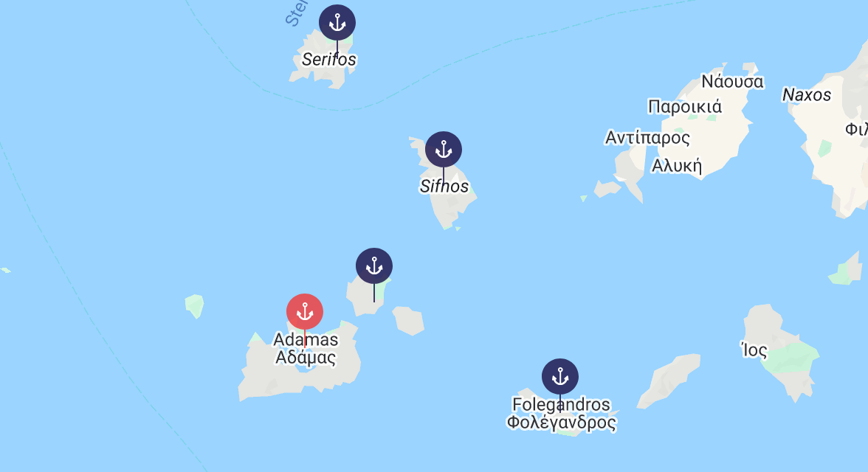The height and width of the screenshot is (472, 868).
Task: Click the red Adamas anchor marker
Action: (x=304, y=311)
